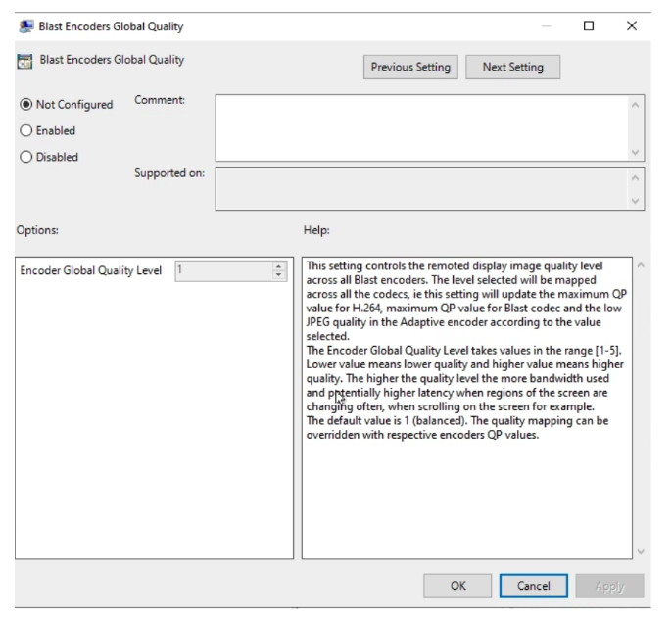The image size is (672, 619).
Task: Increase Encoder Global Quality Level spinner up
Action: tap(278, 266)
